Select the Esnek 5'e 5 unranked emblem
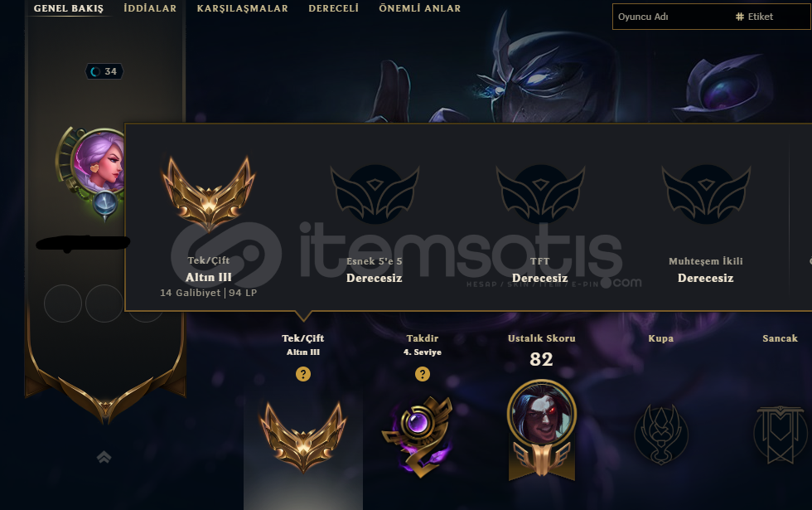This screenshot has width=812, height=510. tap(375, 194)
